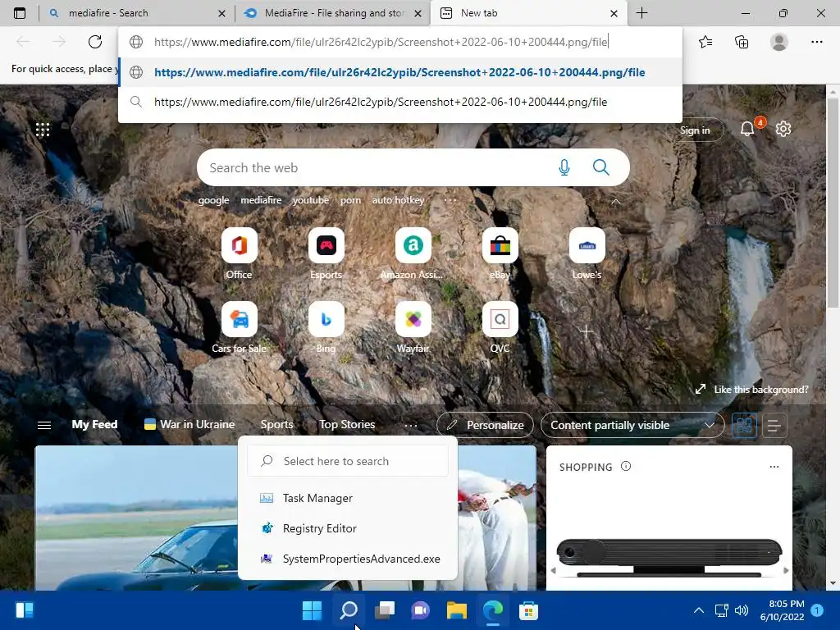Image resolution: width=840 pixels, height=630 pixels.
Task: Click the address bar URL field
Action: coord(400,42)
